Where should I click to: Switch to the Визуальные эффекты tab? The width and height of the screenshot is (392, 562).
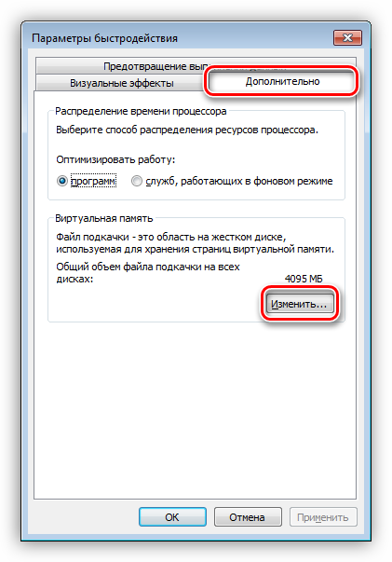coord(121,83)
